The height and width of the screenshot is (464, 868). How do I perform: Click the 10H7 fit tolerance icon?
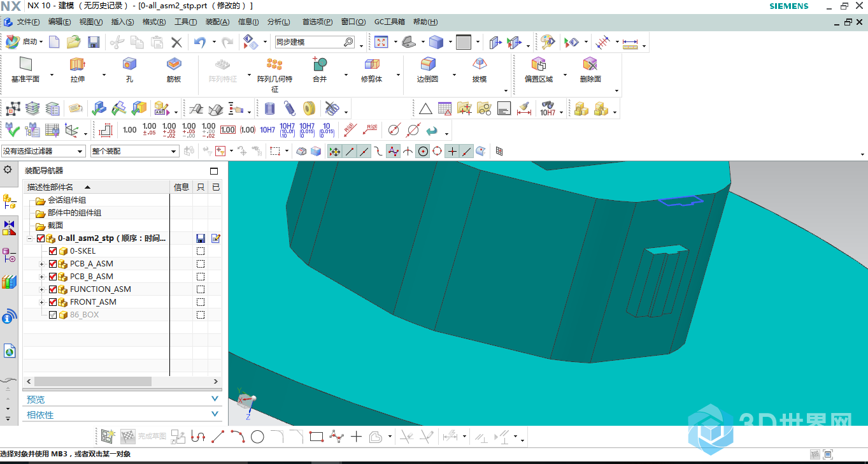point(267,130)
